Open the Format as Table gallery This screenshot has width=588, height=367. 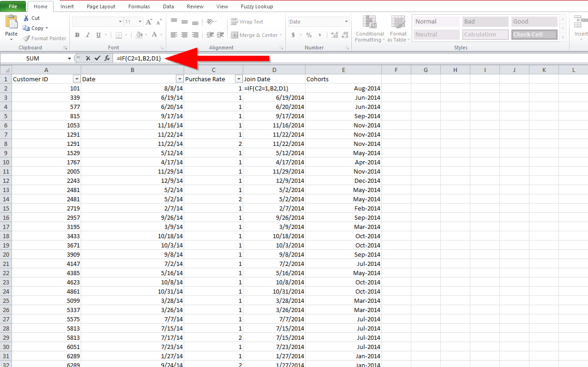[x=398, y=29]
